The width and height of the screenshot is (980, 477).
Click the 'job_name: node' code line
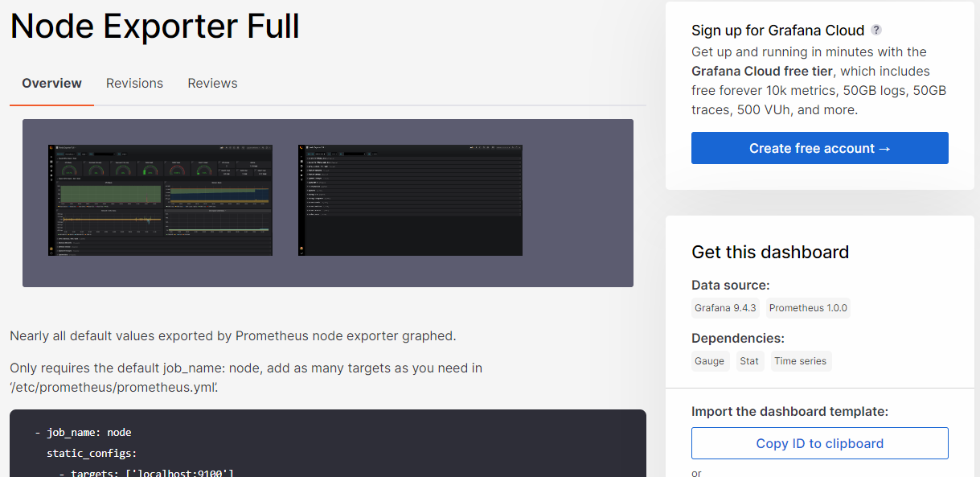(83, 433)
